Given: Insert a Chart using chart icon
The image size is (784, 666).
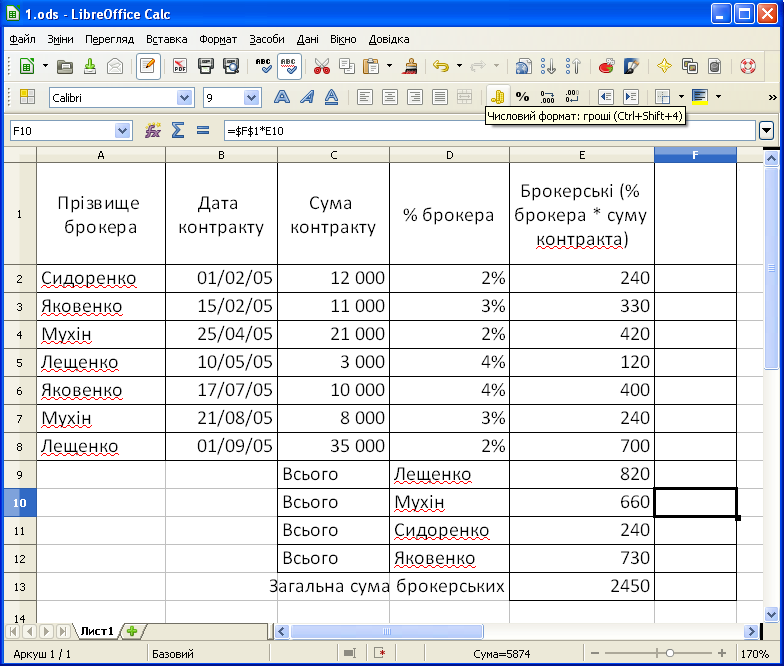Looking at the screenshot, I should click(x=606, y=66).
